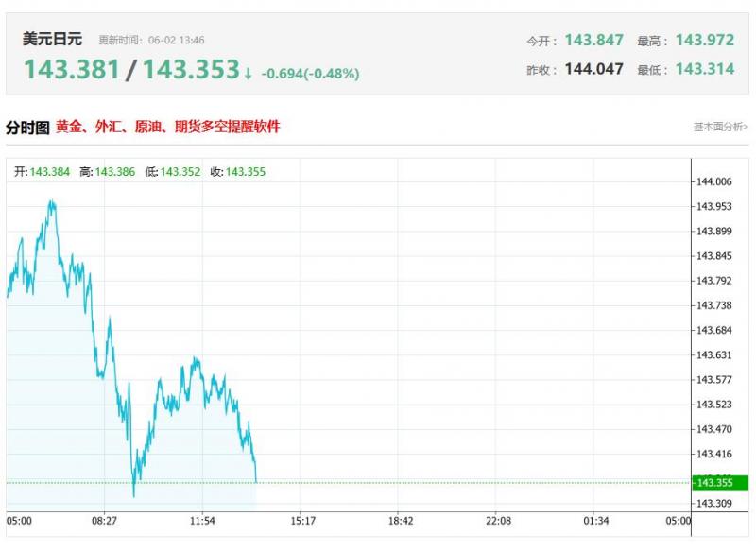Click the 143.577 price axis label
This screenshot has height=552, width=756.
714,380
